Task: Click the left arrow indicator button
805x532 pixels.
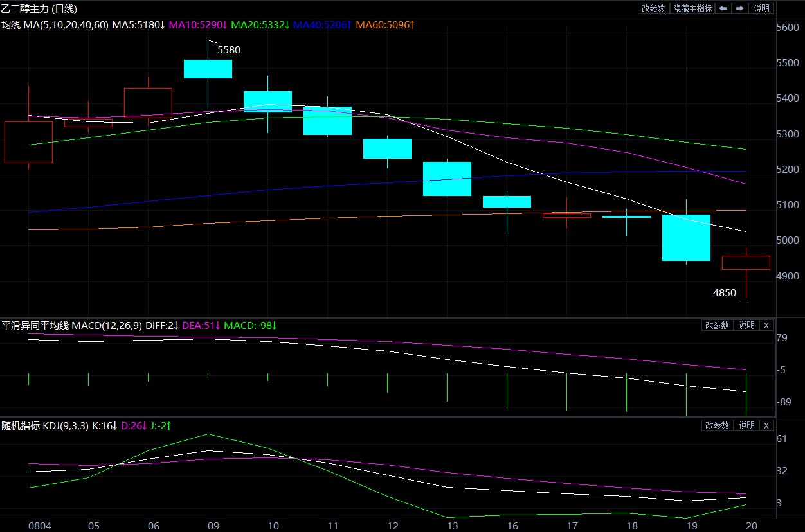Action: (x=723, y=8)
